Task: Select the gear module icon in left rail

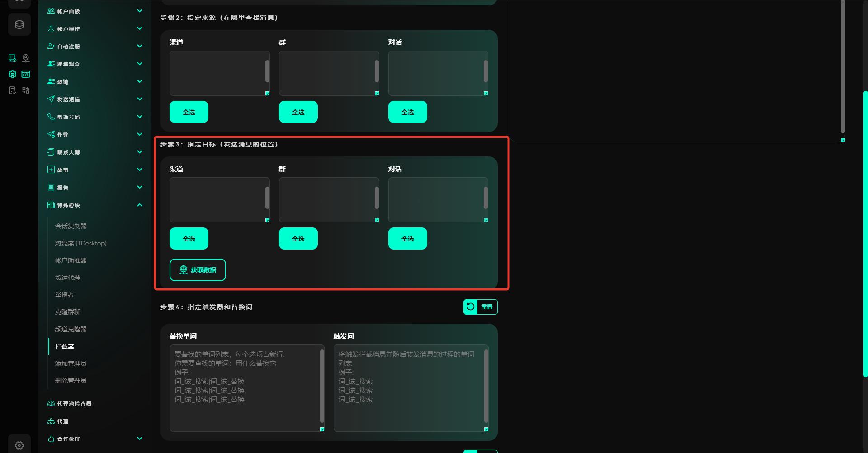Action: coord(13,74)
